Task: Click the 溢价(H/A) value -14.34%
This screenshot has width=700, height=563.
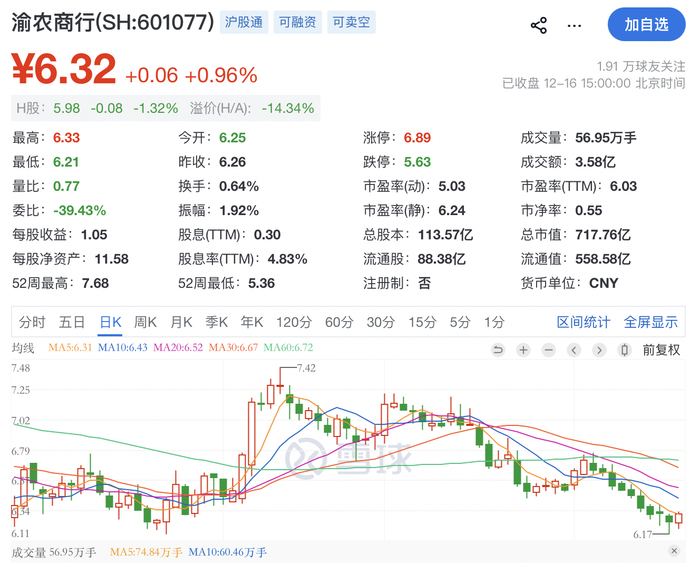Action: [x=288, y=108]
